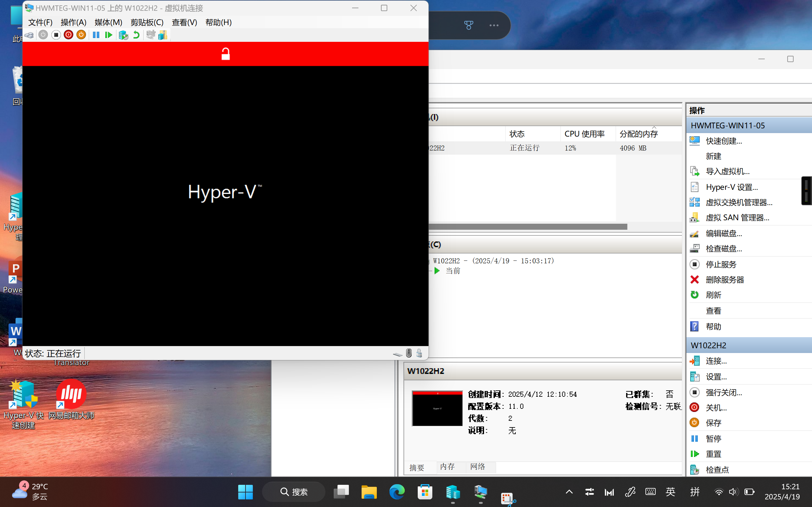Click the Ctrl+Alt+Delete toolbar icon

click(x=29, y=35)
